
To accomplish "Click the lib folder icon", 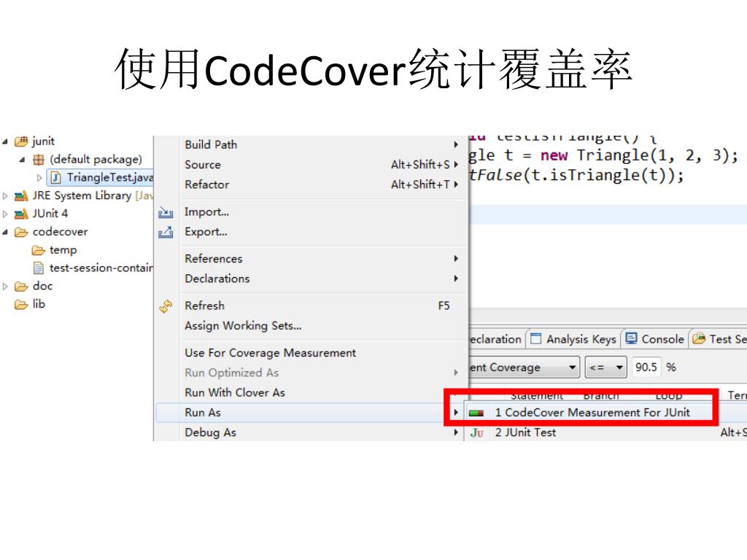I will pos(21,304).
